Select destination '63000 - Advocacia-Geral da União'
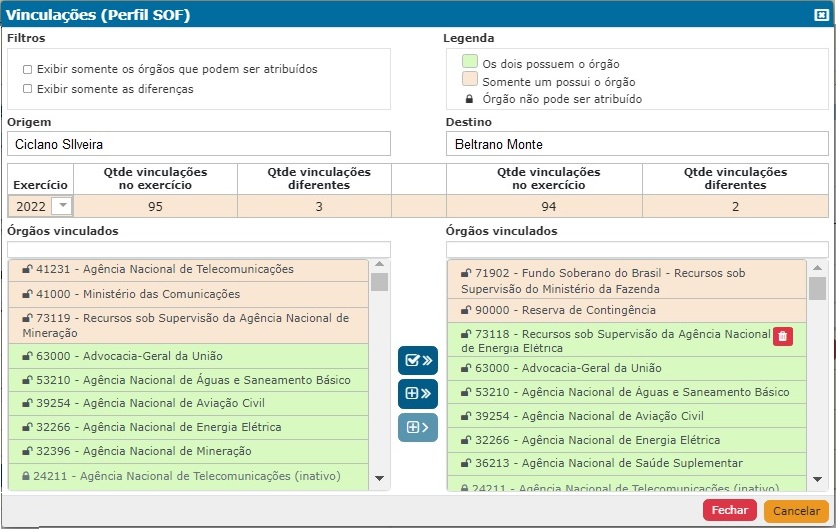836x529 pixels. click(626, 368)
